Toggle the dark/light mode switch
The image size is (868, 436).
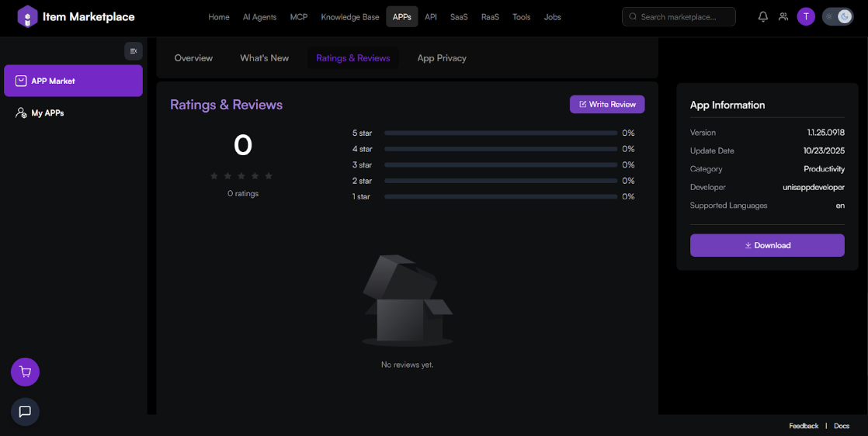(x=838, y=16)
